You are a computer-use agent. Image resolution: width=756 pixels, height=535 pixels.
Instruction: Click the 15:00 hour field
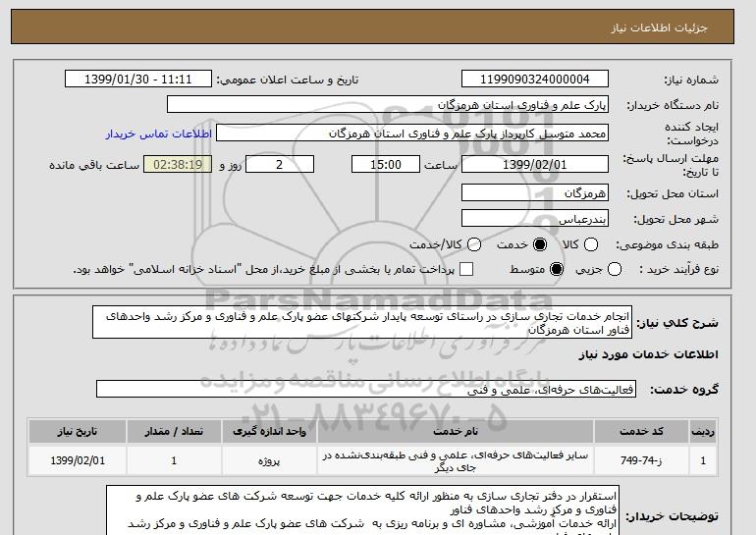click(386, 164)
